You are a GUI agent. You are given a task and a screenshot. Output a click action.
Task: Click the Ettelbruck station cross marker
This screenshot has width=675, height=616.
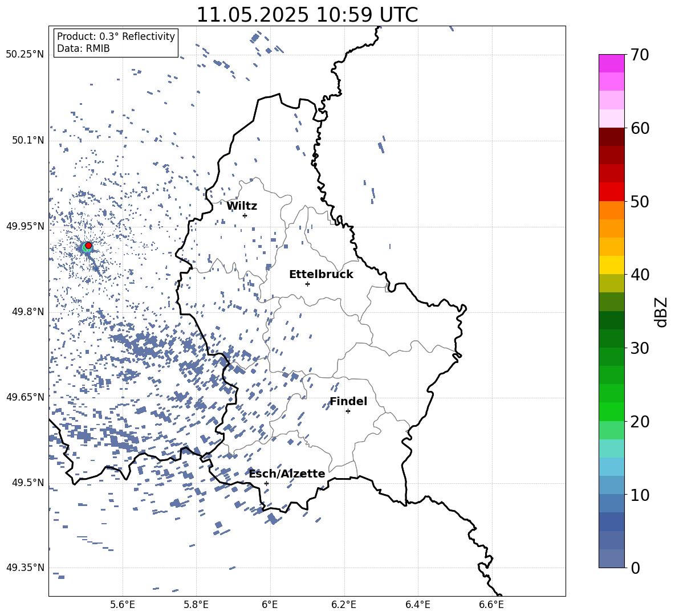[x=307, y=284]
